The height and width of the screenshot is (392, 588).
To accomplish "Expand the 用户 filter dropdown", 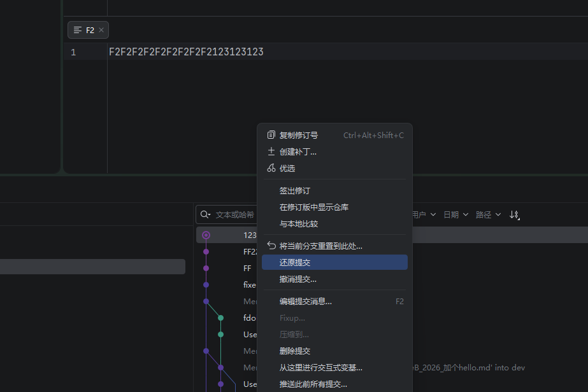I will [x=424, y=214].
